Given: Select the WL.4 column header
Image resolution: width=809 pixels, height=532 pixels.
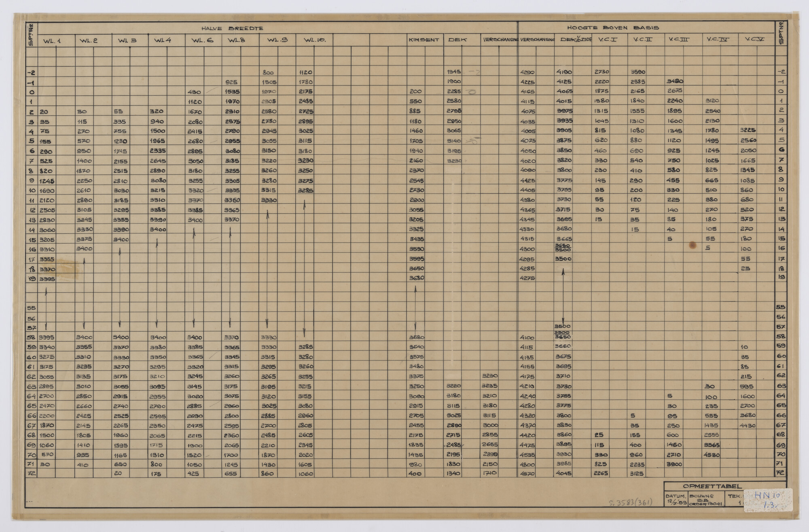Looking at the screenshot, I should pos(163,40).
